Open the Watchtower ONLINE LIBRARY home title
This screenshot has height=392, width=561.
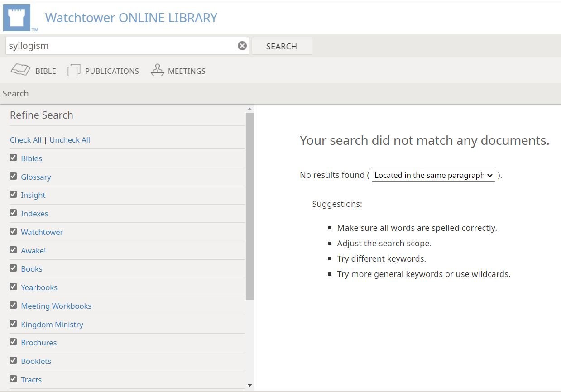tap(131, 18)
